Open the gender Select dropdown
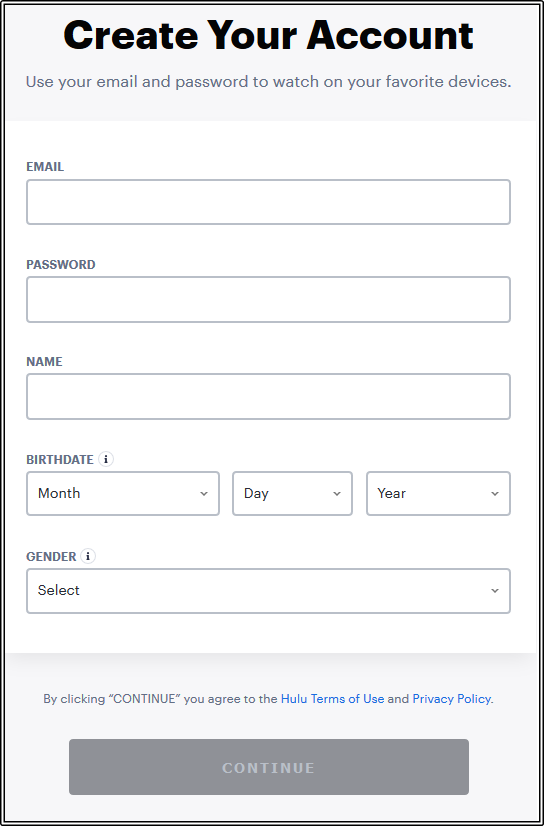 pos(269,591)
